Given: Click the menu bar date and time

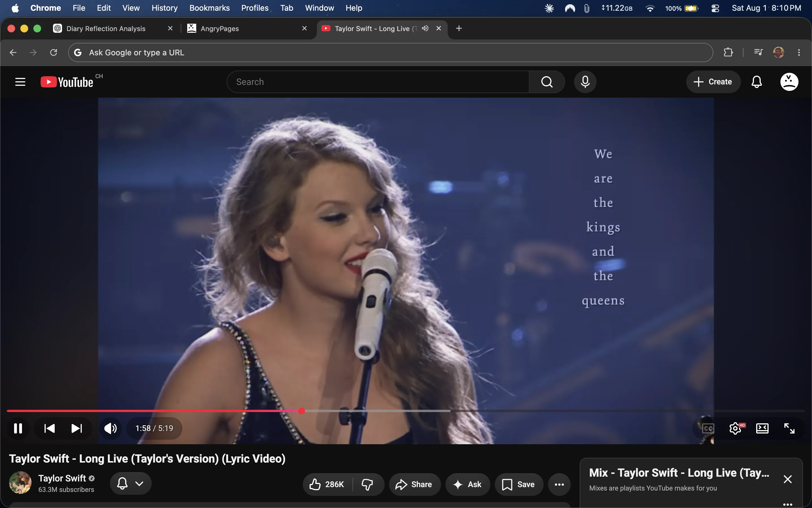Looking at the screenshot, I should (766, 8).
